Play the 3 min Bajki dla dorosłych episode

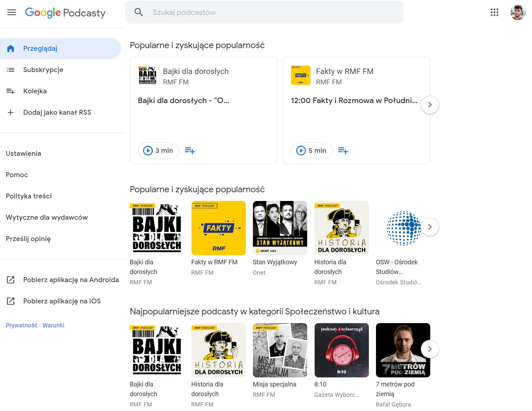[159, 151]
